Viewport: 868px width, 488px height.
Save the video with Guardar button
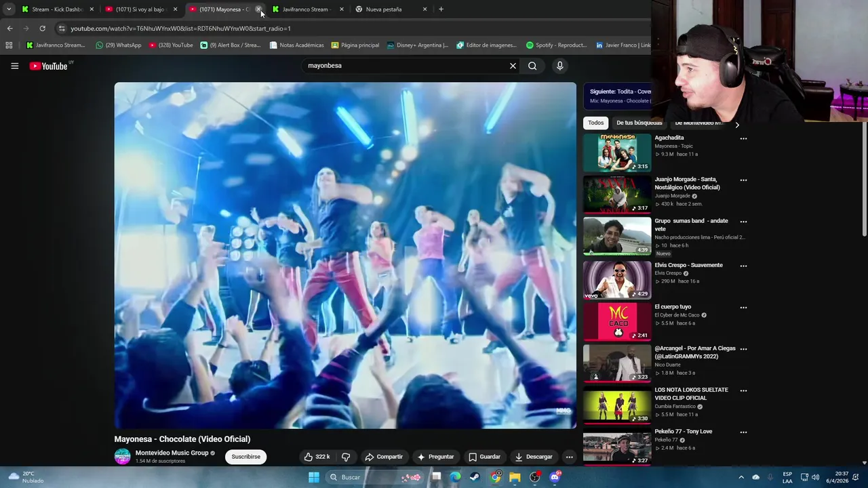[x=484, y=457]
